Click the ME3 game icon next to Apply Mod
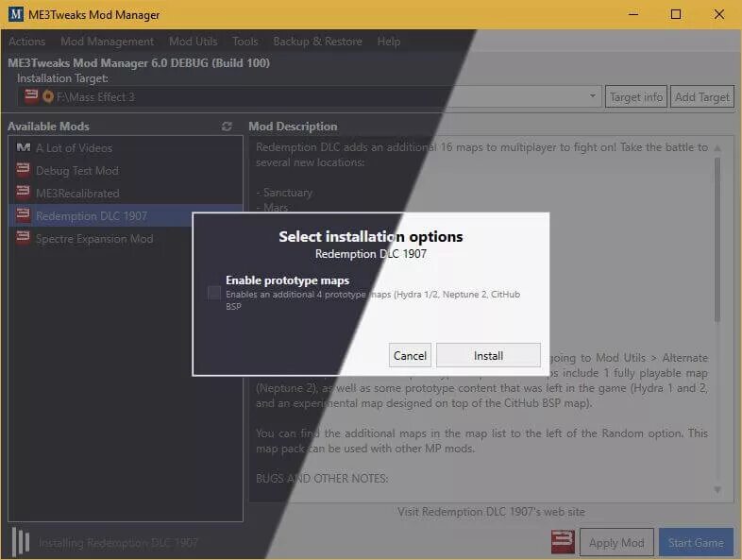Viewport: 742px width, 560px height. coord(563,542)
